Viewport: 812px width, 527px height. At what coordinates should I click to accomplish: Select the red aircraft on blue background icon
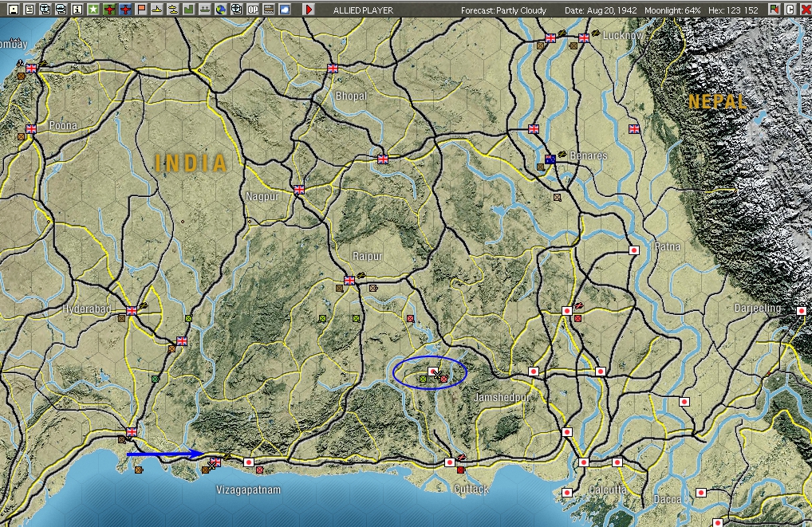(x=125, y=9)
